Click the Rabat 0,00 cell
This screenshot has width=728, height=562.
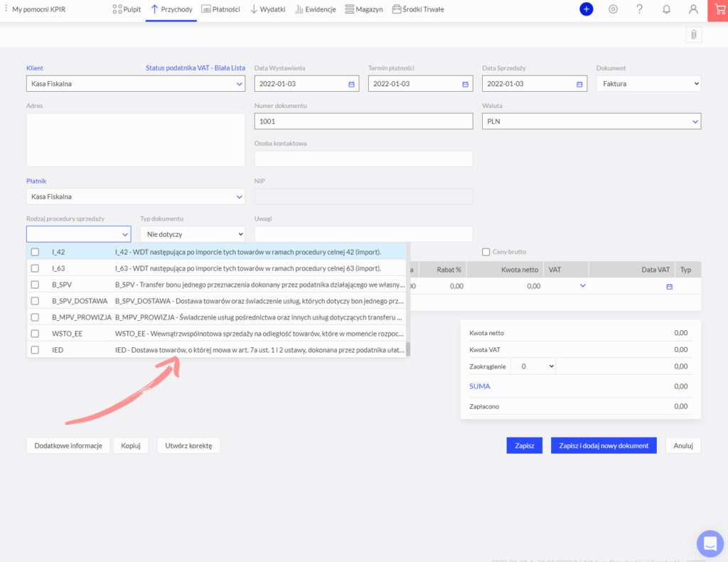click(442, 286)
